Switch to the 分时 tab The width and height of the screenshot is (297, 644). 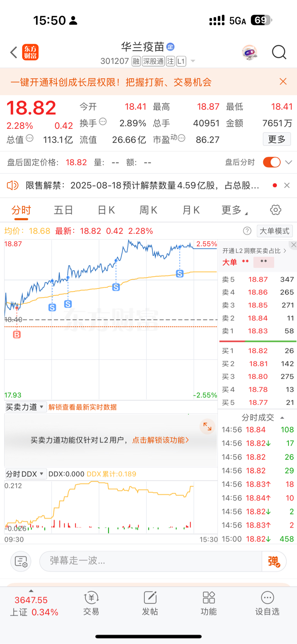[x=21, y=210]
